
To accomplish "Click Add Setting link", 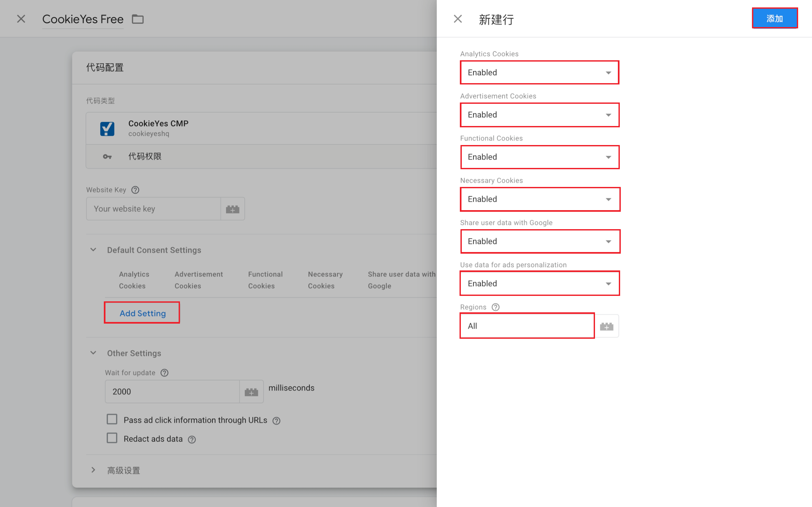I will coord(143,313).
